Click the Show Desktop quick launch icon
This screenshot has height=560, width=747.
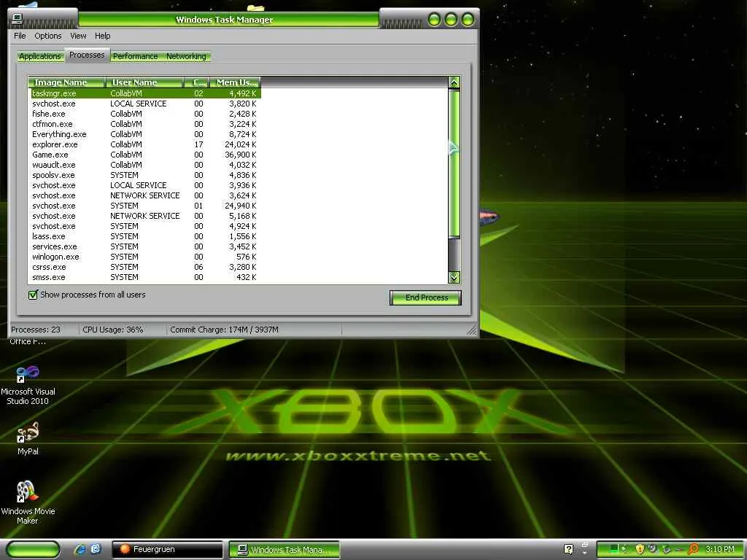[x=96, y=549]
